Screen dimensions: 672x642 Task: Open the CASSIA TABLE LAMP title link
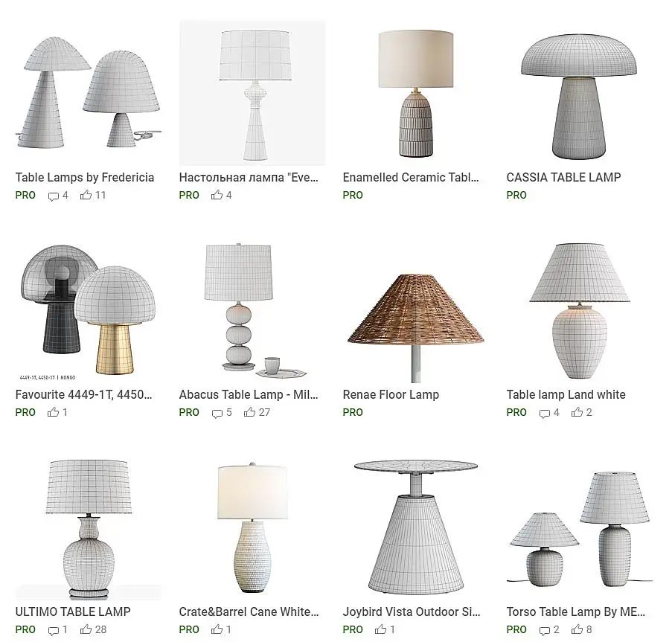point(563,177)
